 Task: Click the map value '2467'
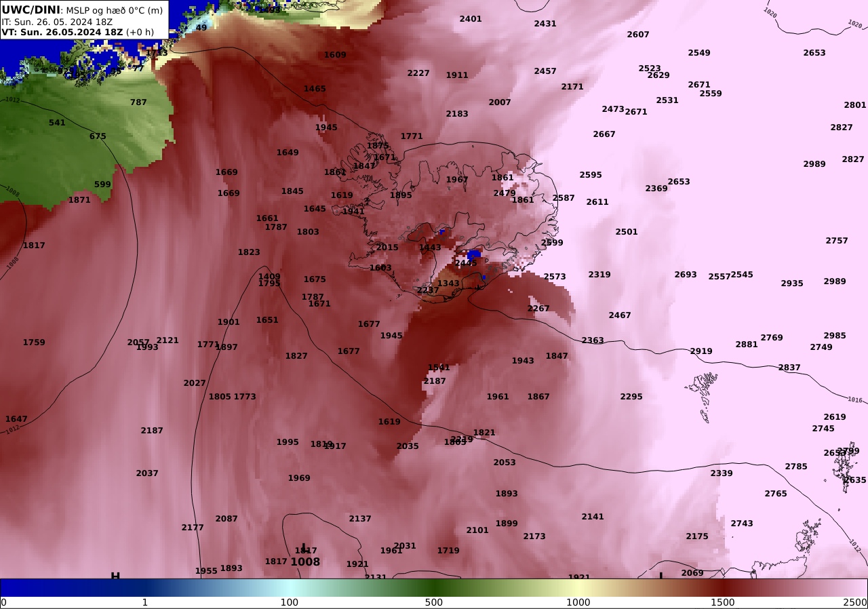pyautogui.click(x=620, y=315)
